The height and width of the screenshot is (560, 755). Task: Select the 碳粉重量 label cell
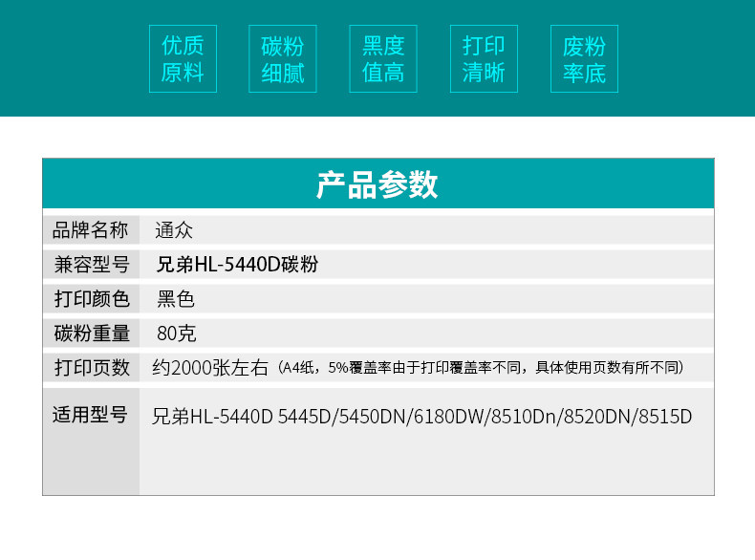[x=91, y=333]
